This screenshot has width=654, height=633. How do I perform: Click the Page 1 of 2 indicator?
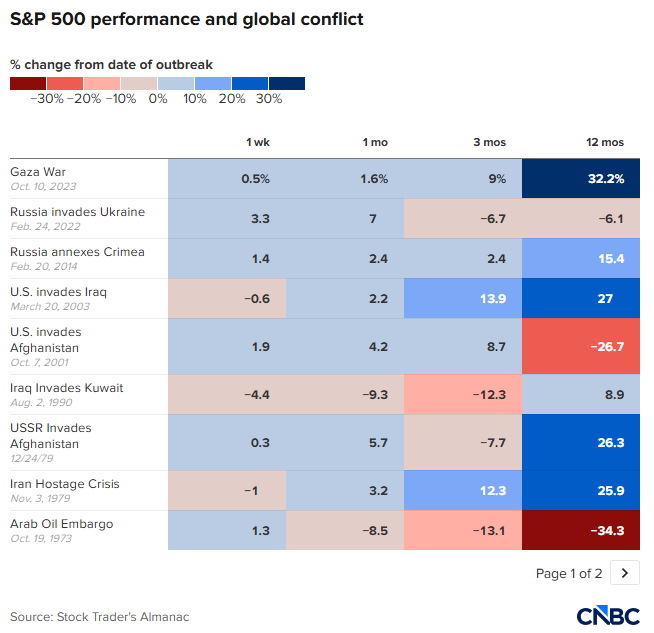[568, 573]
